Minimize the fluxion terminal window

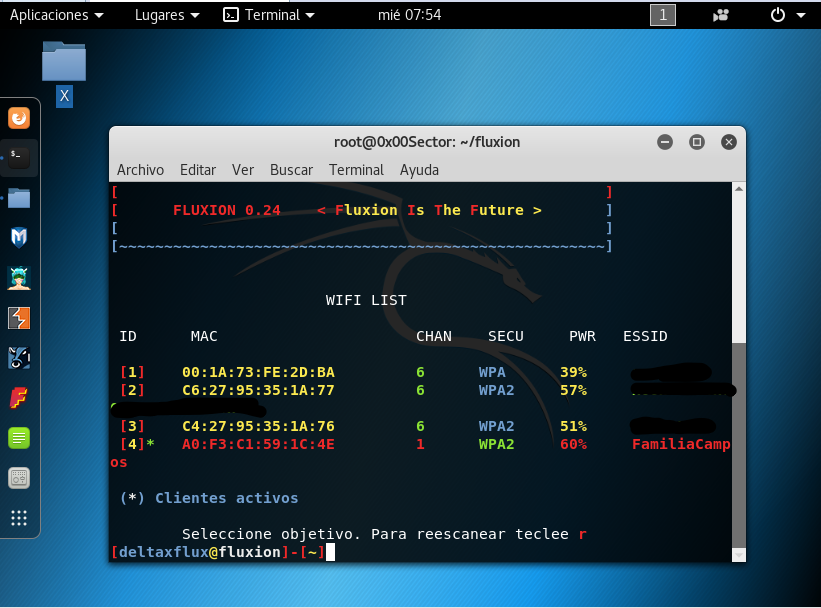coord(665,142)
